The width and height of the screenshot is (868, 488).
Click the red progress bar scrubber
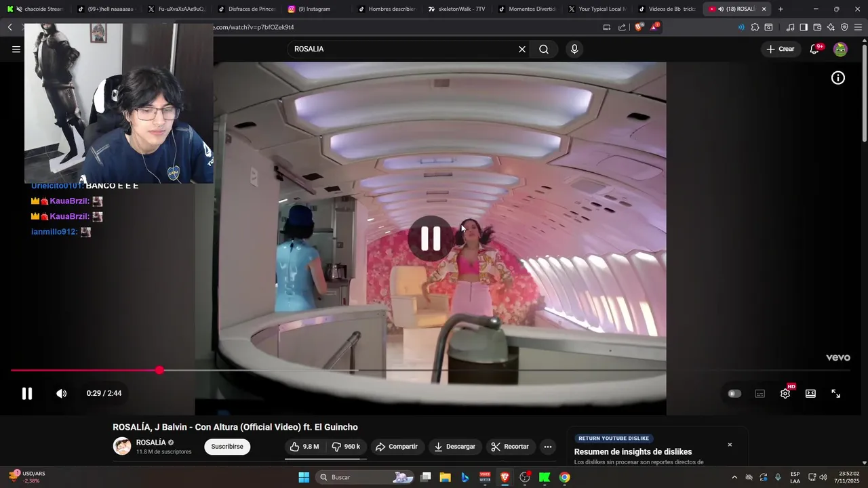point(159,370)
